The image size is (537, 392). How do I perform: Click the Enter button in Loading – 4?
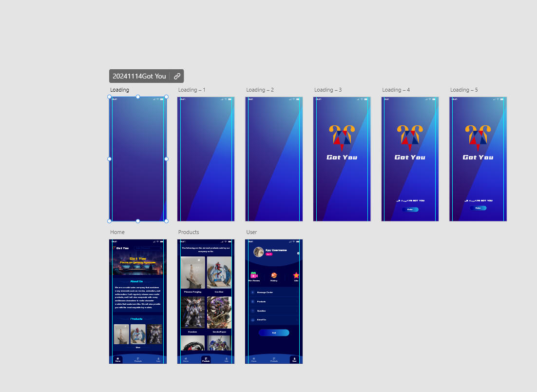pyautogui.click(x=410, y=210)
